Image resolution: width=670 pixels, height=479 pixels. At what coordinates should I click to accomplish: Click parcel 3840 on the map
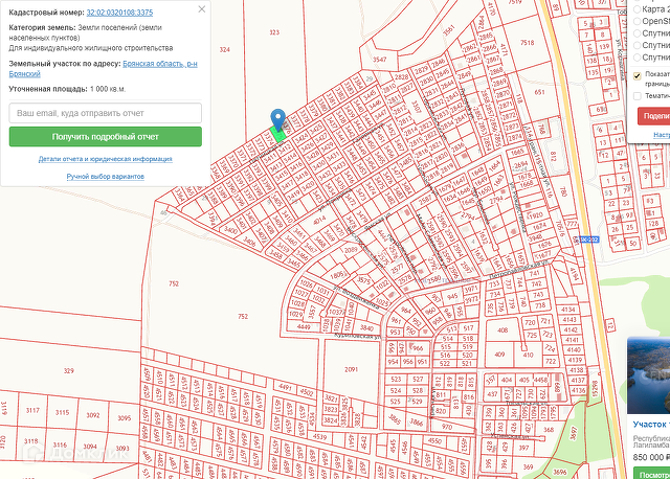pos(367,328)
